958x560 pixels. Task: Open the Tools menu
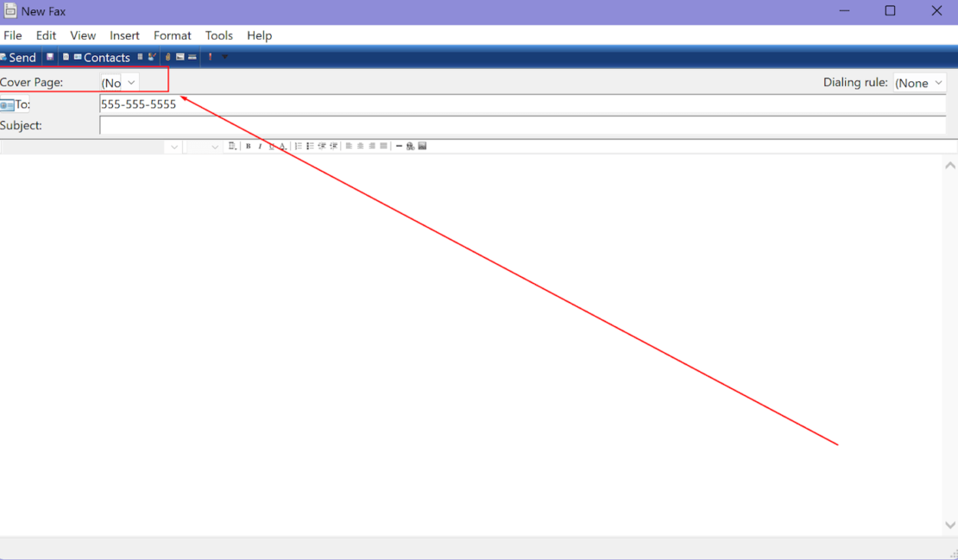click(218, 35)
